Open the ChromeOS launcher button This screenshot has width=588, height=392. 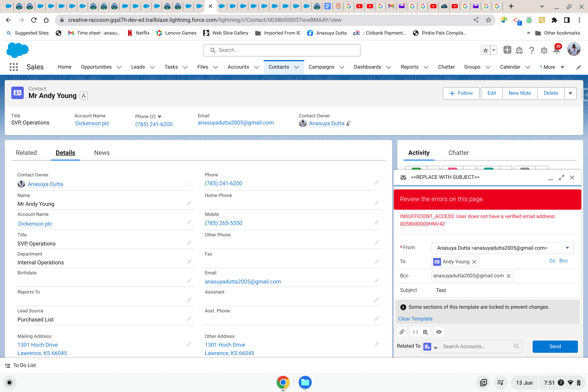10,382
